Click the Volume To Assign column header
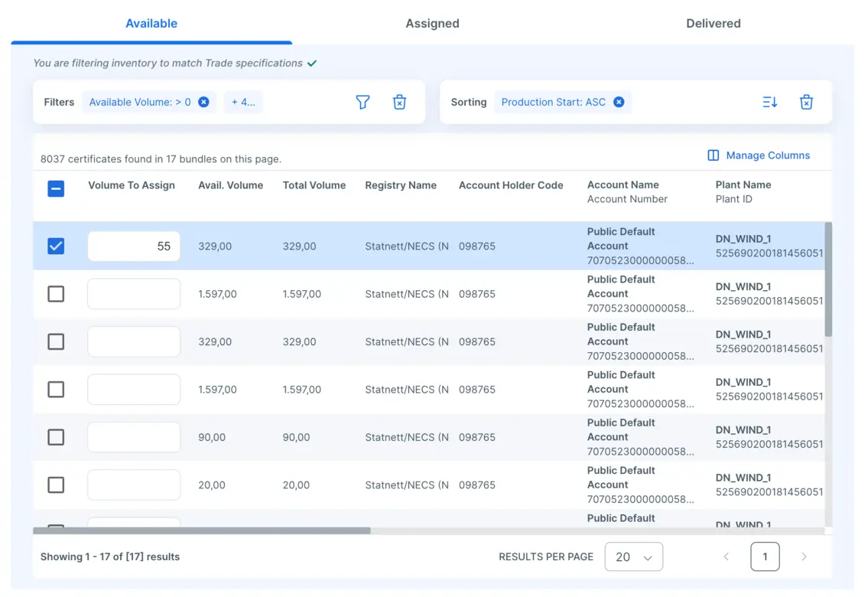The image size is (868, 597). [x=132, y=185]
